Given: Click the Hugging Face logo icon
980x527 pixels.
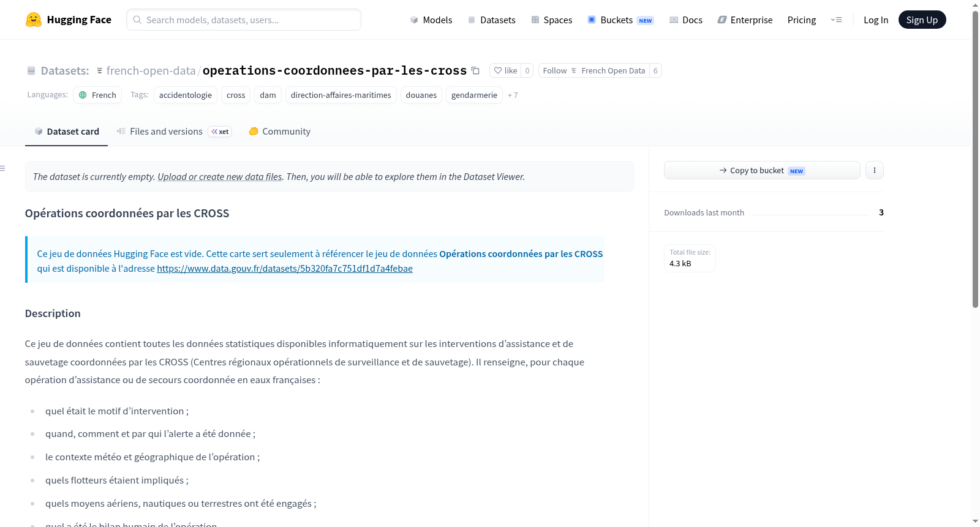Looking at the screenshot, I should coord(34,20).
